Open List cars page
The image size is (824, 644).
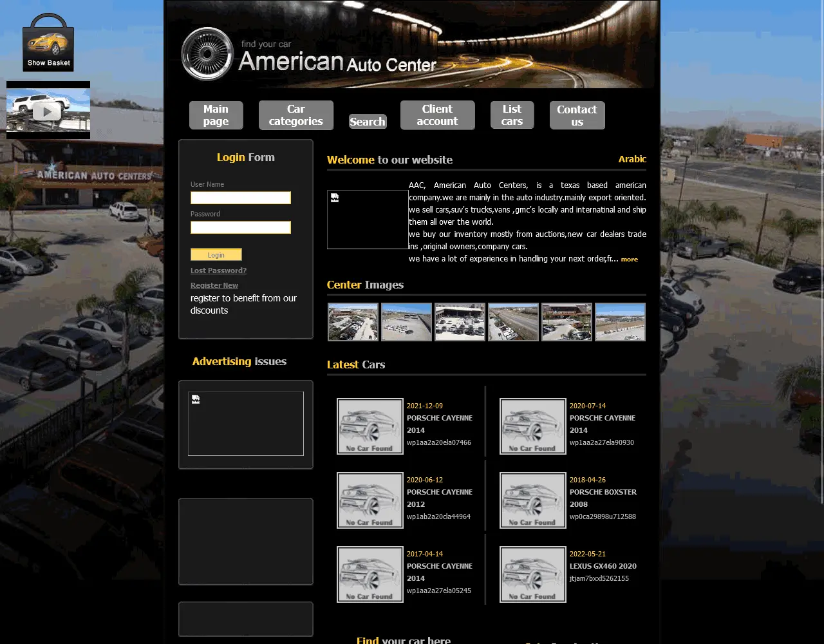coord(512,115)
